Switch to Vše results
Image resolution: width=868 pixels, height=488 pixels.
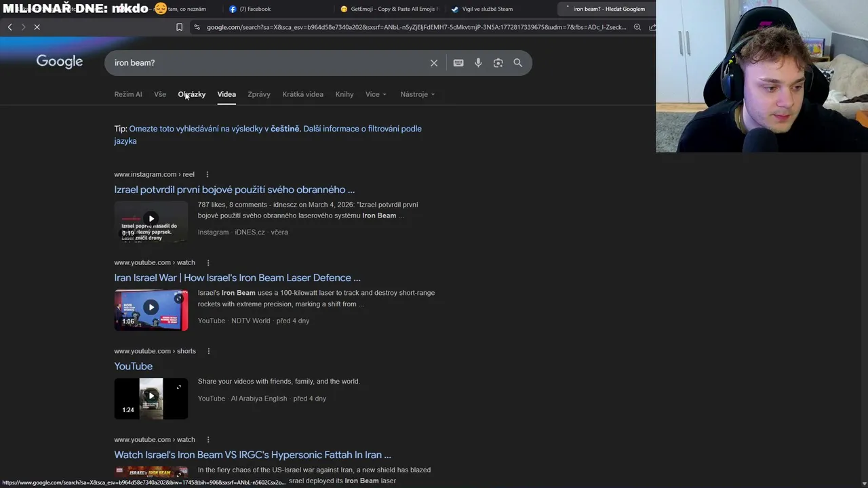pyautogui.click(x=160, y=94)
